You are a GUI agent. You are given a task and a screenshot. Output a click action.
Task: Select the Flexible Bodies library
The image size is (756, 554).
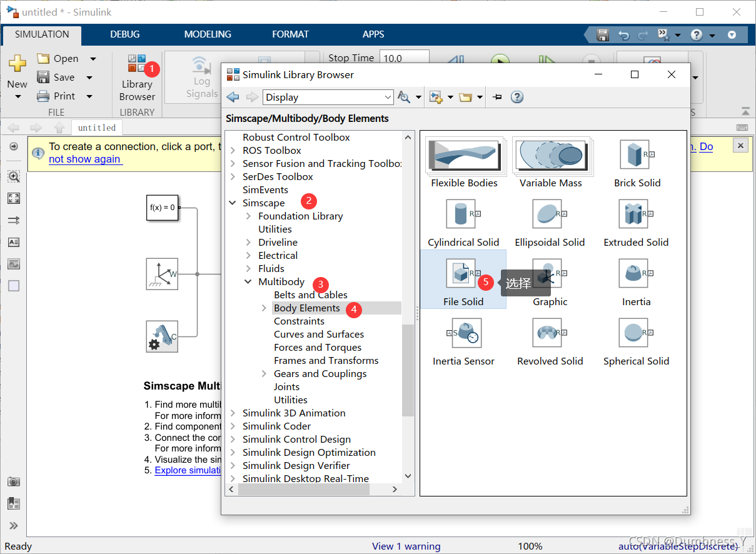click(x=464, y=163)
